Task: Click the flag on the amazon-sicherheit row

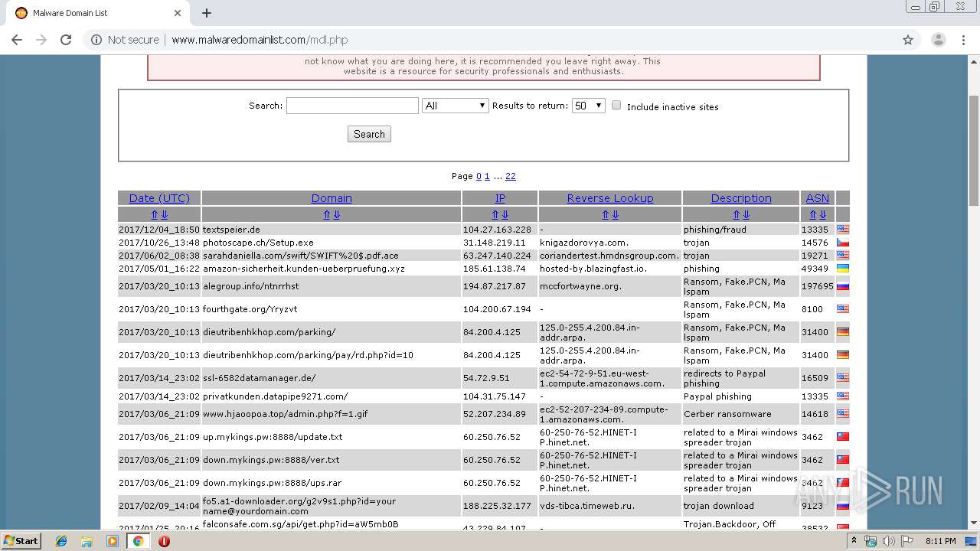Action: coord(843,269)
